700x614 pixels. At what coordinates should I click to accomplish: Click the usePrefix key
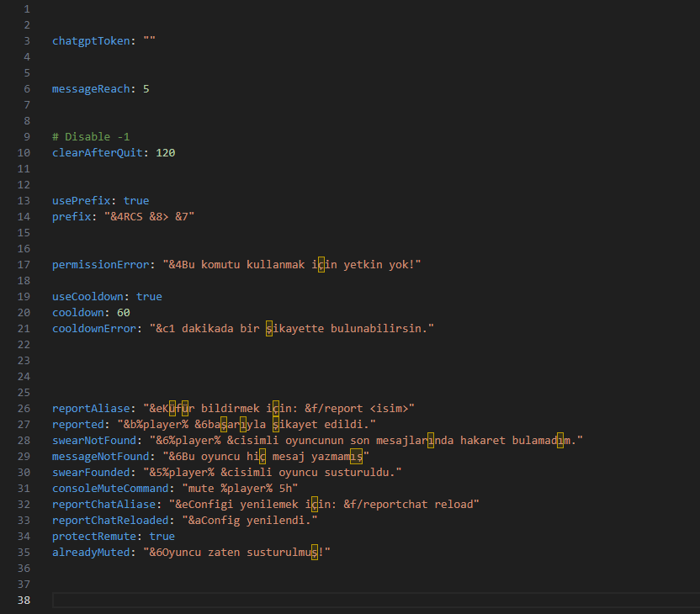click(82, 201)
